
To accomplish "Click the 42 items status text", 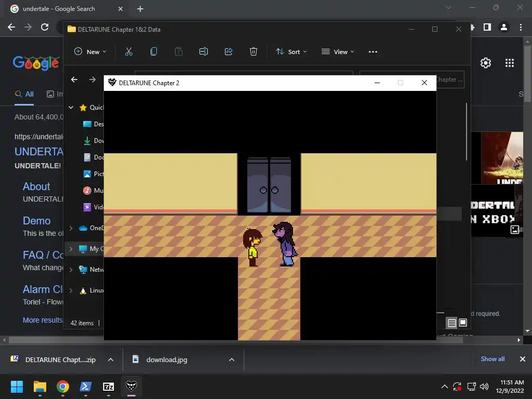I will click(x=82, y=323).
